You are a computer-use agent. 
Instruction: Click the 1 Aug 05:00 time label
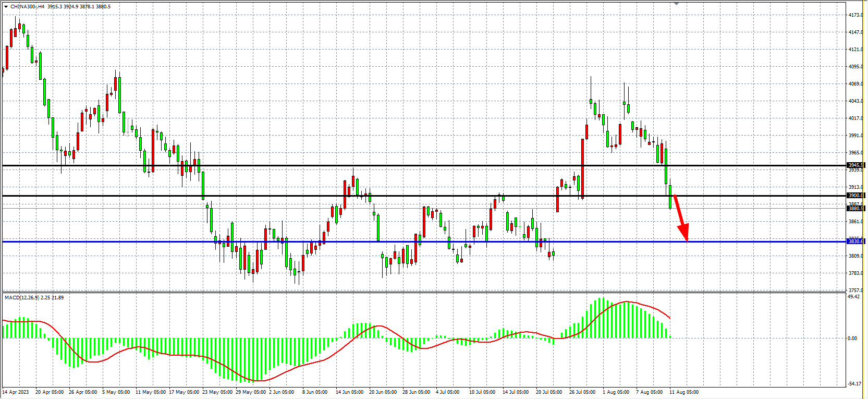(616, 392)
